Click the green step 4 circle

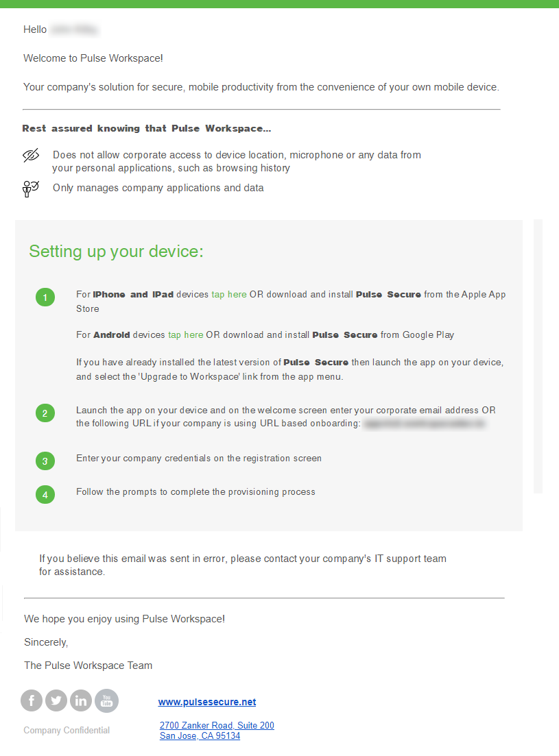(45, 495)
